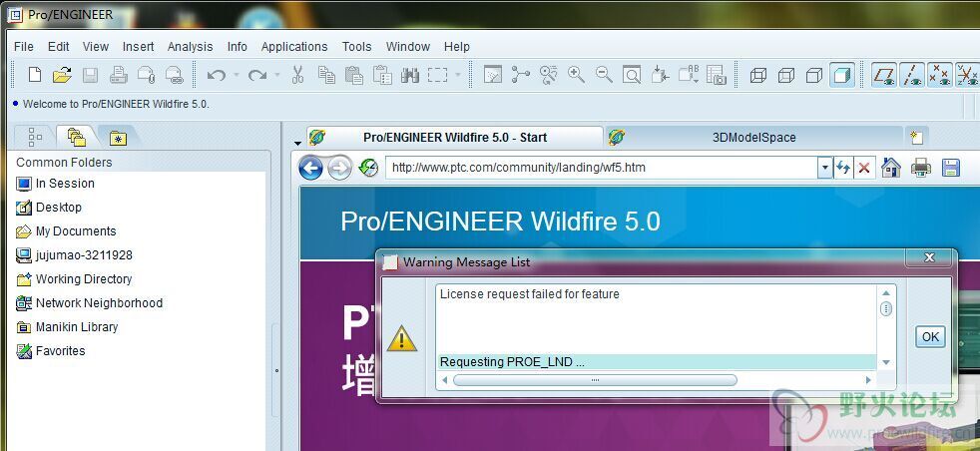
Task: Open the View Manager icon
Action: [717, 76]
